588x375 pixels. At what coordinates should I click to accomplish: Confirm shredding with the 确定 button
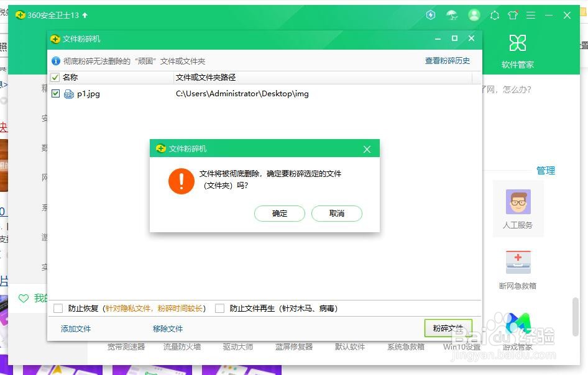[x=279, y=214]
